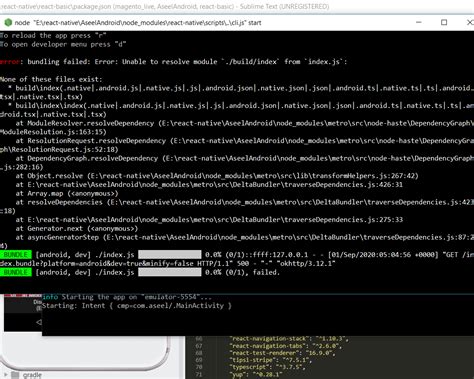474x379 pixels.
Task: Click the "react-navigation-stack" line in Sublime editor
Action: click(x=289, y=339)
